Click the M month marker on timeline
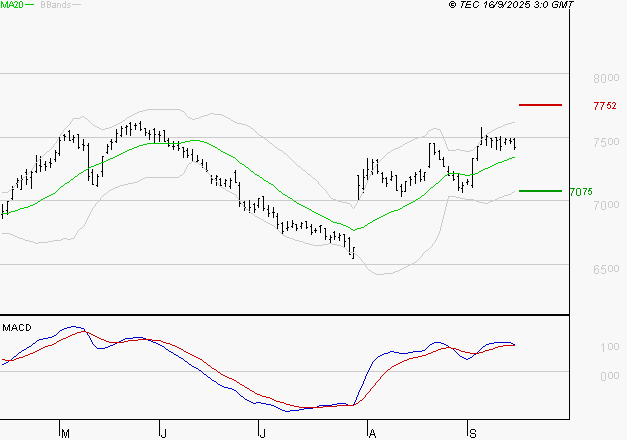The height and width of the screenshot is (440, 627). [x=66, y=433]
